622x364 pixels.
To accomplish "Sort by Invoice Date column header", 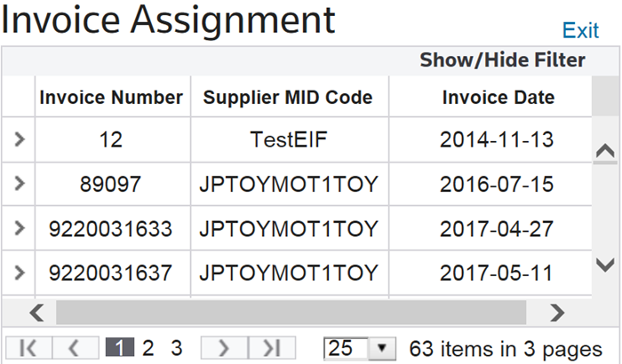I will click(x=498, y=98).
